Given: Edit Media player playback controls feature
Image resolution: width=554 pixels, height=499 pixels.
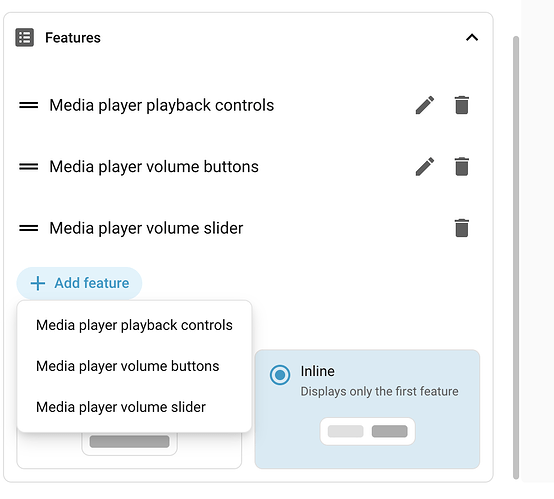Looking at the screenshot, I should point(425,105).
